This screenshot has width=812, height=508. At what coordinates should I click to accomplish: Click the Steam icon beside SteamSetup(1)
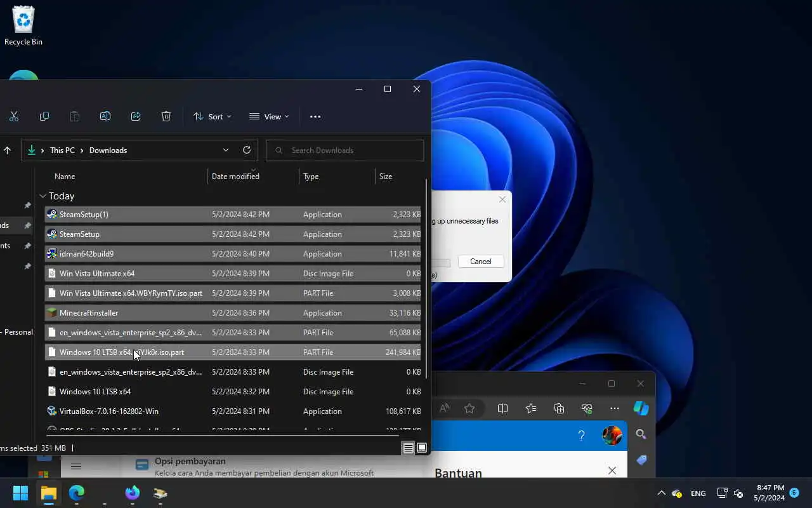pyautogui.click(x=52, y=215)
